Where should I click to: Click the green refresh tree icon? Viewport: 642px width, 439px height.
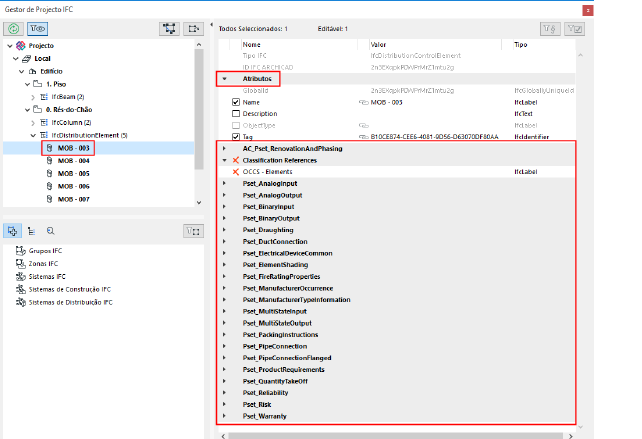pyautogui.click(x=14, y=29)
